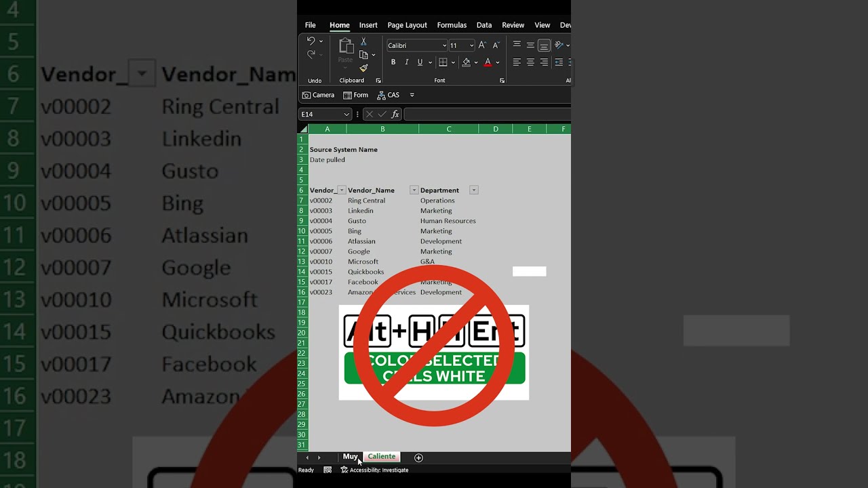Click the Fill Color paint bucket
The width and height of the screenshot is (868, 488).
pyautogui.click(x=466, y=62)
